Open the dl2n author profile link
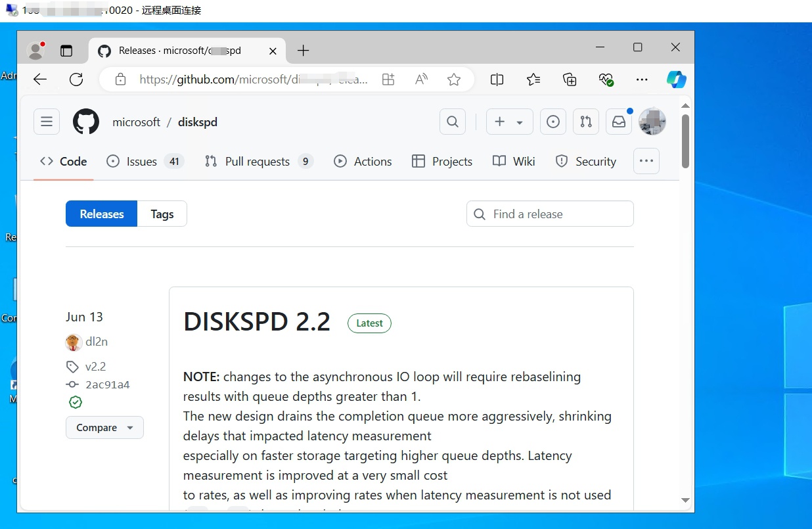 97,342
